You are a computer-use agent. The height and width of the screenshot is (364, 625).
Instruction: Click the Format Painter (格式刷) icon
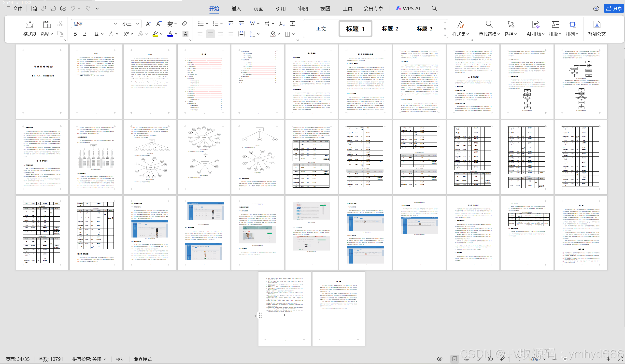pyautogui.click(x=30, y=25)
